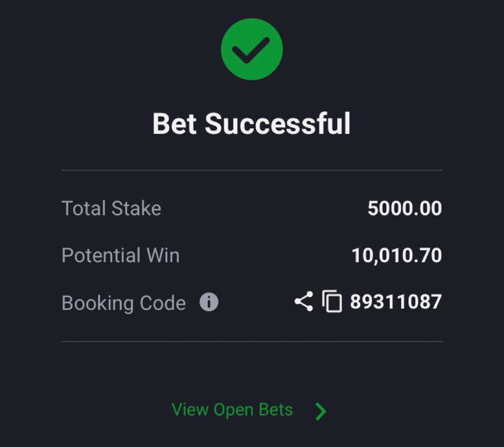
Task: Click the word Bet in the heading
Action: point(175,123)
